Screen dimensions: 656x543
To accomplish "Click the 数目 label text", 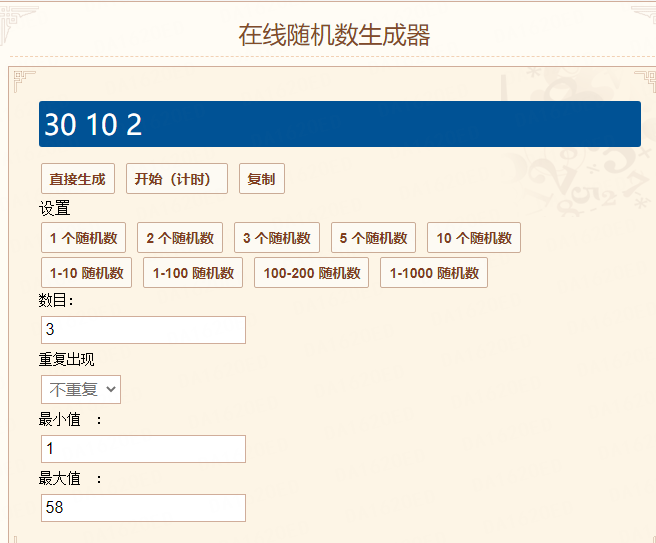I will [56, 300].
